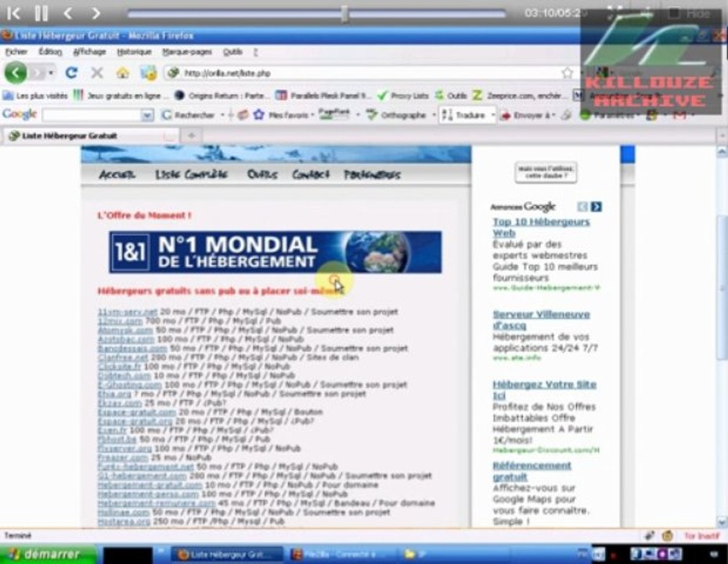Open Origins Return bookmark

tap(222, 96)
